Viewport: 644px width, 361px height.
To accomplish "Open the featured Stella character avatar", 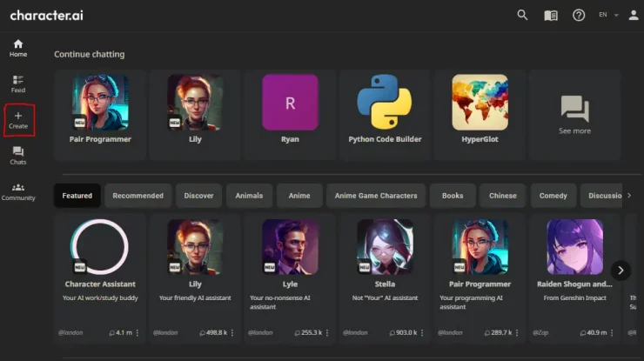I will click(x=385, y=247).
